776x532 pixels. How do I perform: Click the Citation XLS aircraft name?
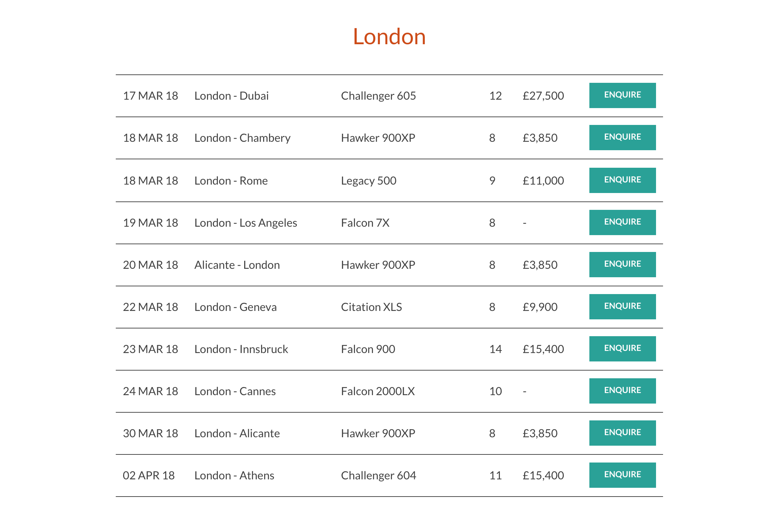click(x=372, y=307)
